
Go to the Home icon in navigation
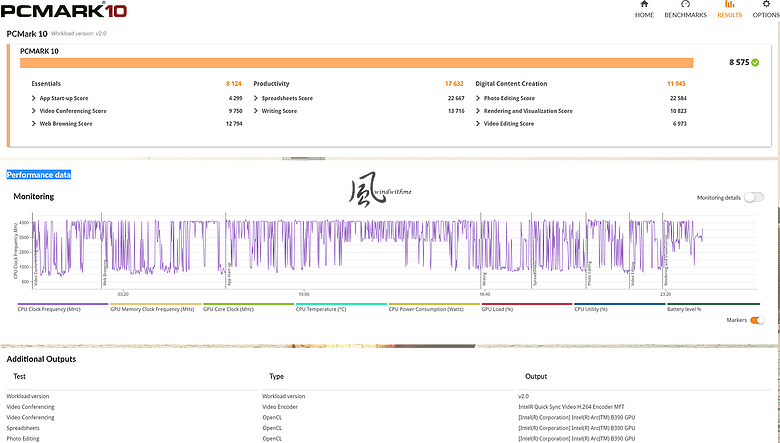coord(644,4)
